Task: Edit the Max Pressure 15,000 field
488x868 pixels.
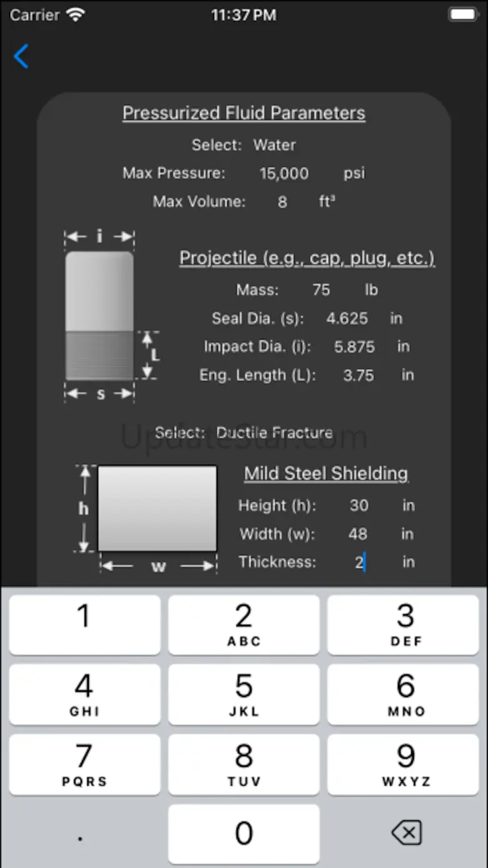Action: point(284,173)
